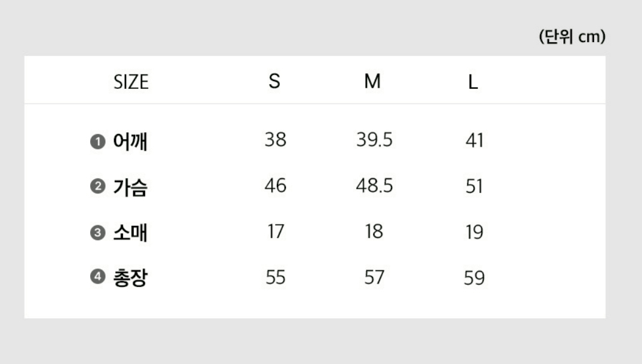The height and width of the screenshot is (364, 642).
Task: Click the sleeve value 19 for size L
Action: [474, 232]
